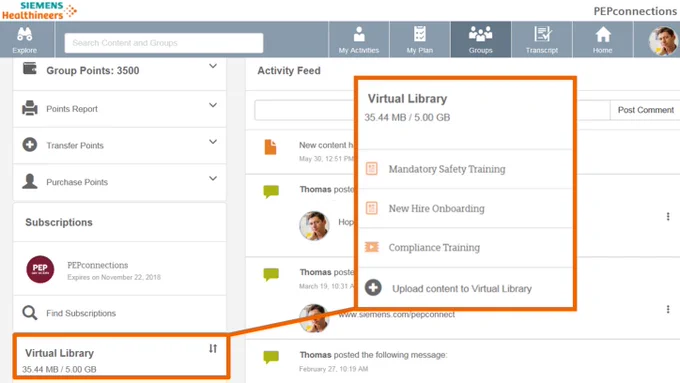The image size is (680, 383).
Task: Click PEPconnections title in page header
Action: [x=635, y=11]
